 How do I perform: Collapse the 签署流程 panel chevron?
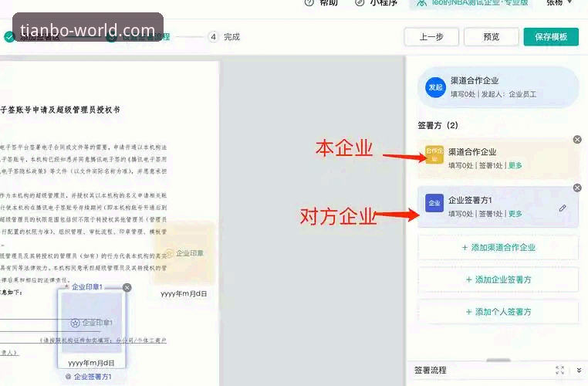pos(579,371)
